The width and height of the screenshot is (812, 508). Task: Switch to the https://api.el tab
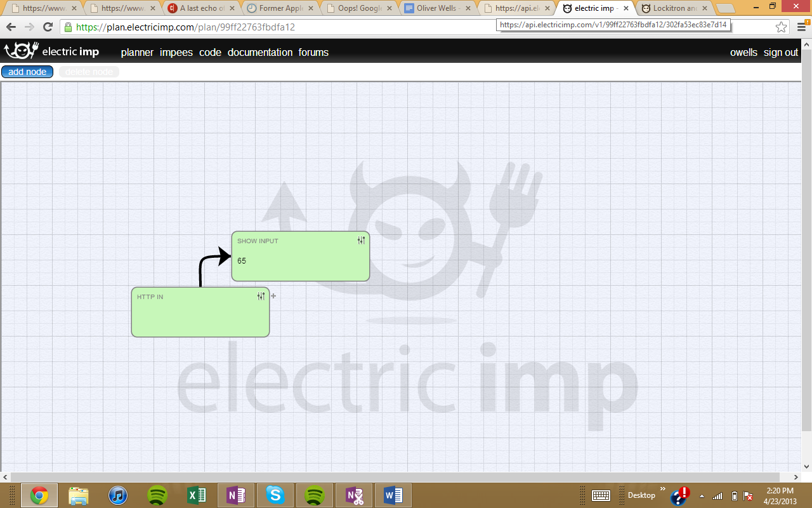pyautogui.click(x=516, y=8)
